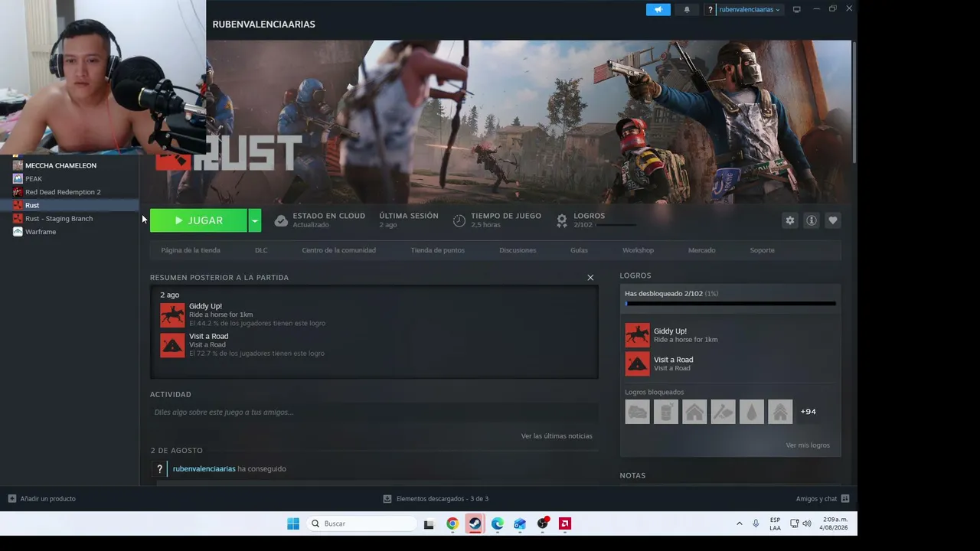The image size is (980, 551).
Task: Click the first locked achievement icon
Action: 637,412
